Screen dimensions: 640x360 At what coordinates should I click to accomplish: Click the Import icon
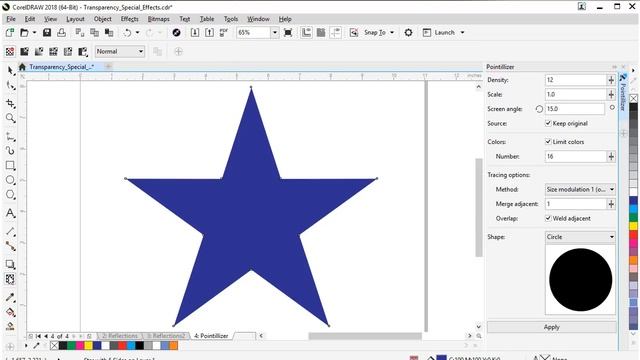[x=195, y=33]
